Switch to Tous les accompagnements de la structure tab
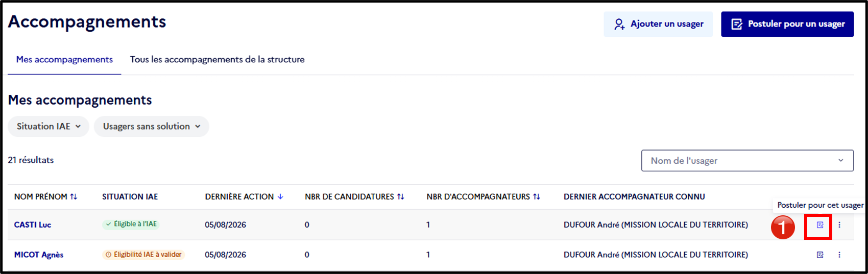 [218, 60]
